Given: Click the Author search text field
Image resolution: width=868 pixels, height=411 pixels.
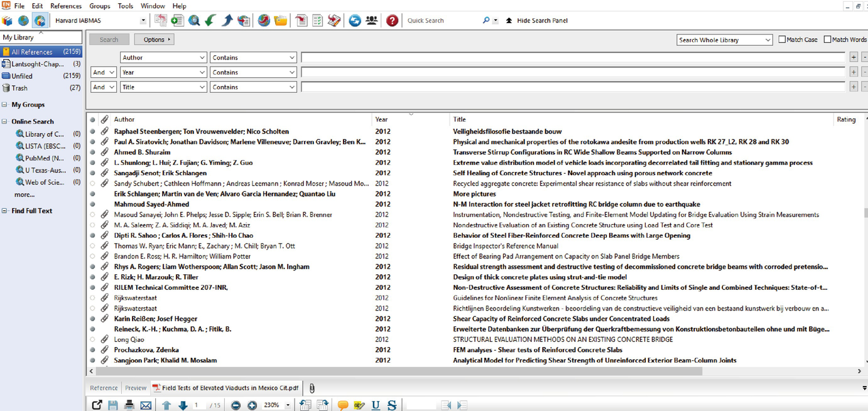Looking at the screenshot, I should point(573,58).
